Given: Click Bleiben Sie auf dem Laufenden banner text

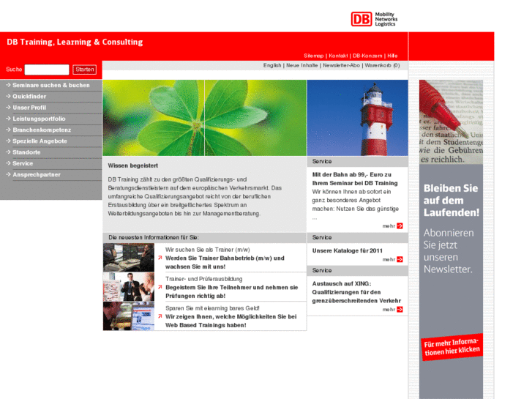Looking at the screenshot, I should click(452, 201).
